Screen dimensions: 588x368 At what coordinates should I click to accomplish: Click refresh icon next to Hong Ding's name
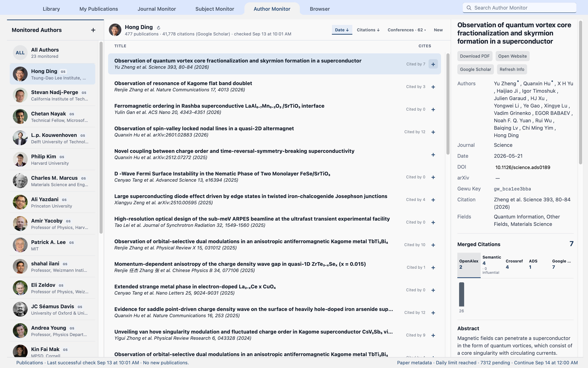(x=159, y=28)
